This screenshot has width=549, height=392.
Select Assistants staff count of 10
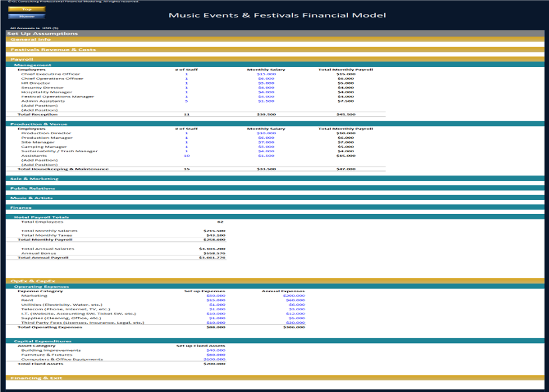(x=187, y=156)
